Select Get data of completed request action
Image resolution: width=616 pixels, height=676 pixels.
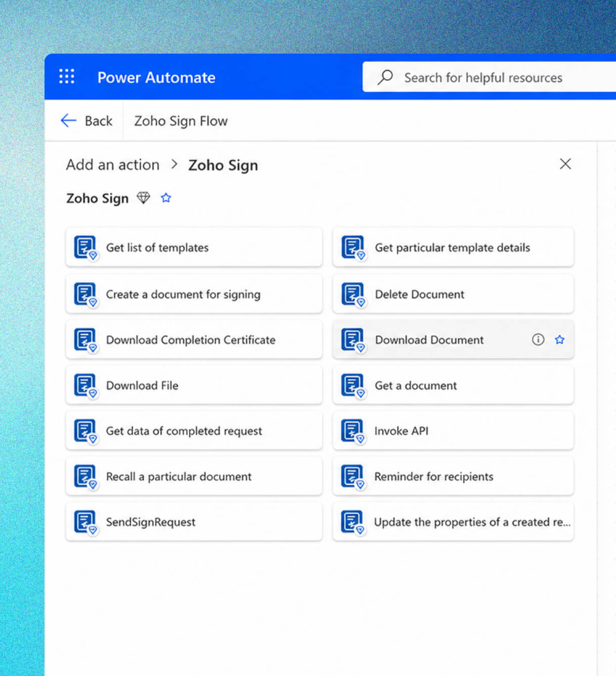point(194,431)
